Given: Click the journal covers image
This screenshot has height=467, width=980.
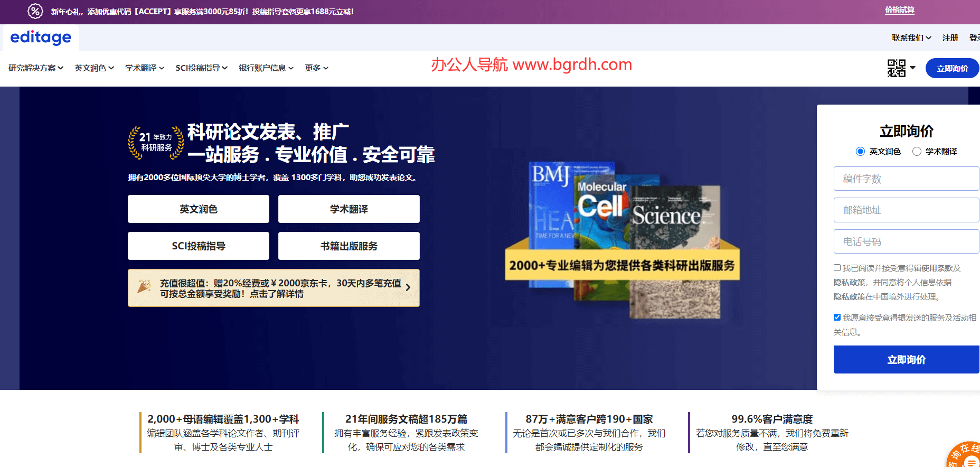Looking at the screenshot, I should pyautogui.click(x=623, y=238).
